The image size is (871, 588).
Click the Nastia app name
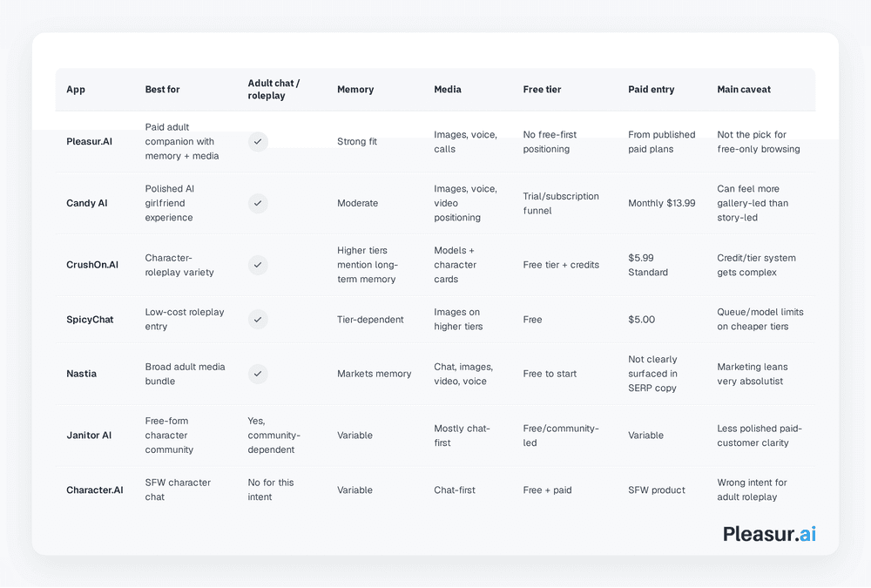pos(81,374)
